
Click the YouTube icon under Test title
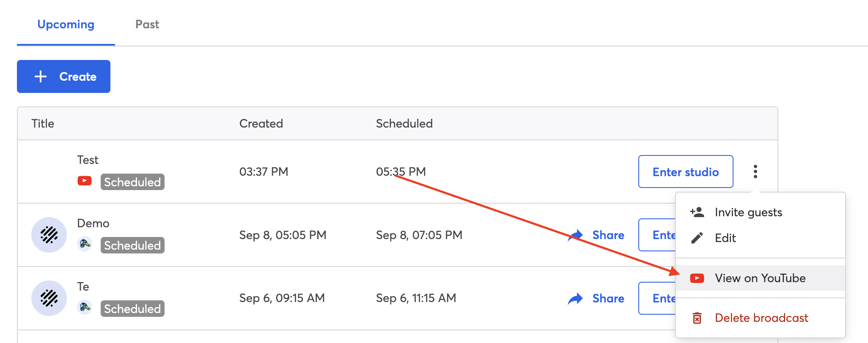click(x=85, y=181)
